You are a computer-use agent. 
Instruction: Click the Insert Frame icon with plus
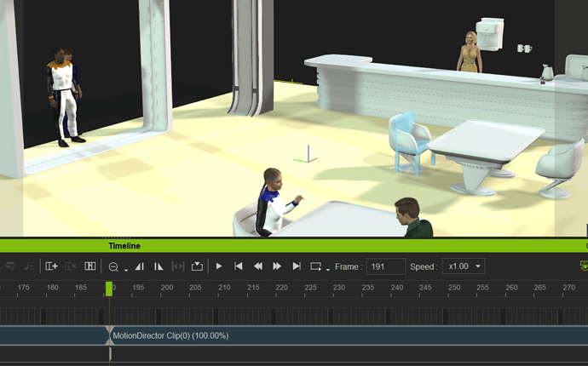51,266
